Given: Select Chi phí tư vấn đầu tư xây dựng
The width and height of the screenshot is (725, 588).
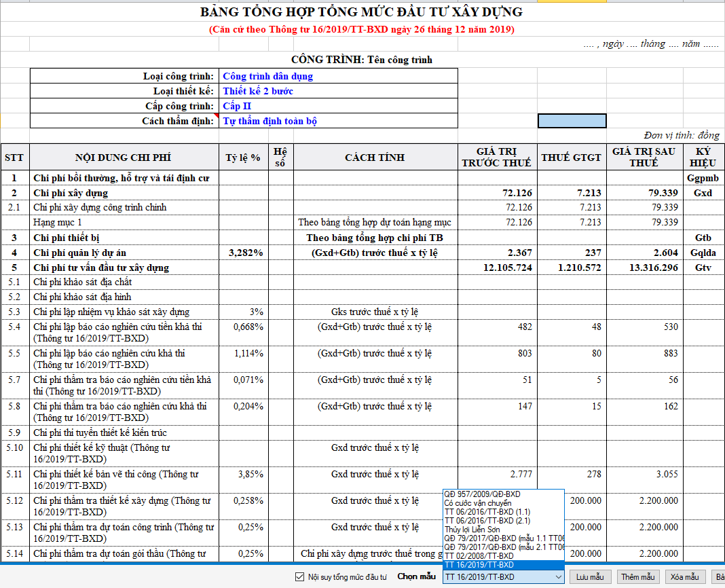Looking at the screenshot, I should coord(124,268).
